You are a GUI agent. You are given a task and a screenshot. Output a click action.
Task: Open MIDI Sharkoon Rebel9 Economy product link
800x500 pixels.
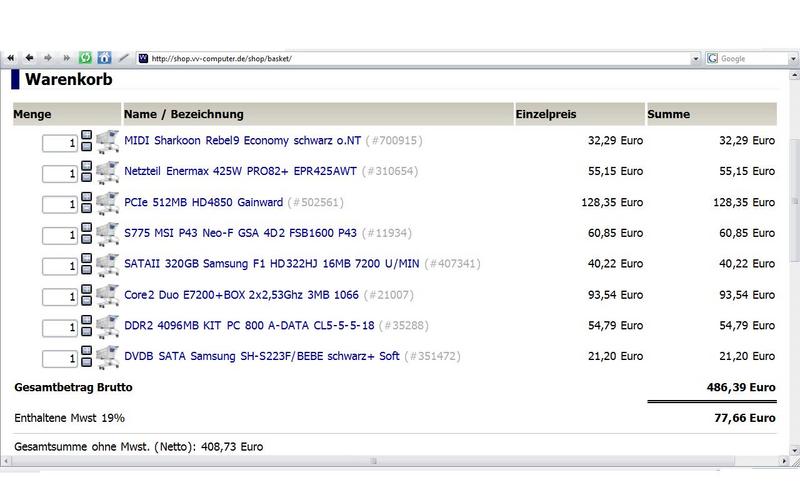(242, 140)
